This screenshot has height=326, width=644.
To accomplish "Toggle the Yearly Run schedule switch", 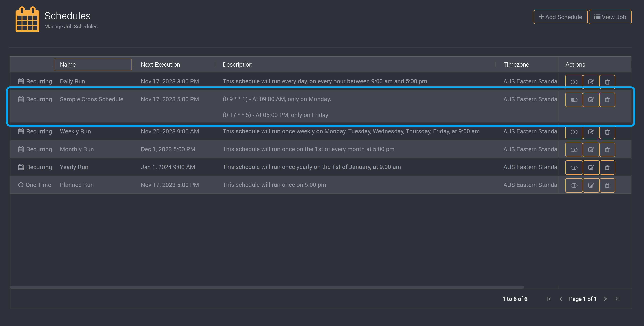I will [574, 168].
